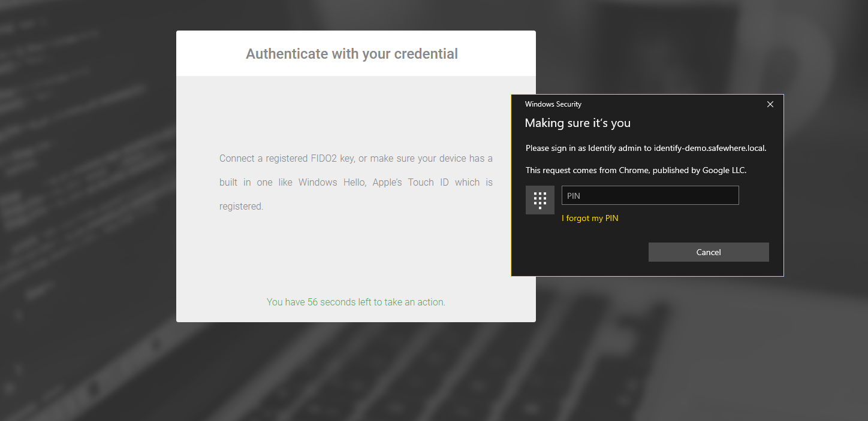Viewport: 868px width, 421px height.
Task: Click the PIN keypad icon
Action: point(540,199)
